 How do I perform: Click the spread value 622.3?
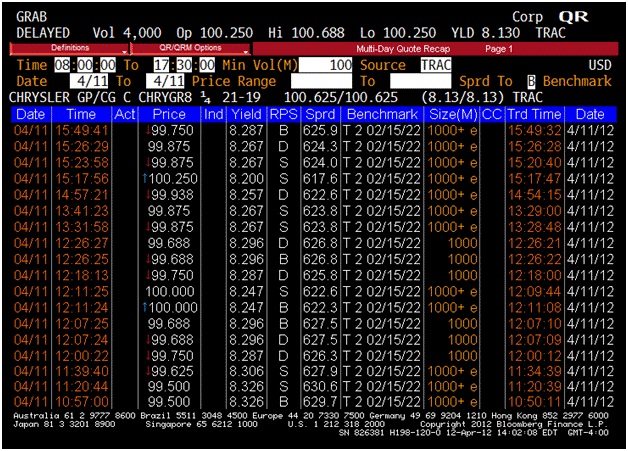coord(320,308)
